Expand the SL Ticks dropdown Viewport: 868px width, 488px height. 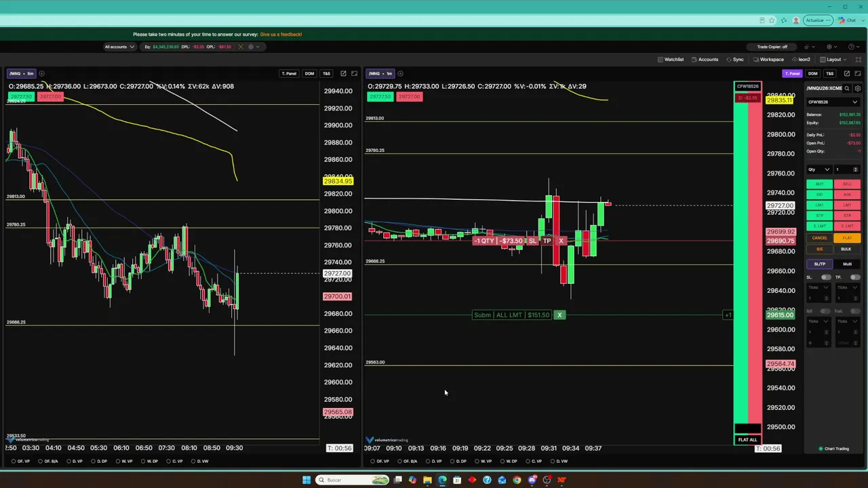point(818,287)
